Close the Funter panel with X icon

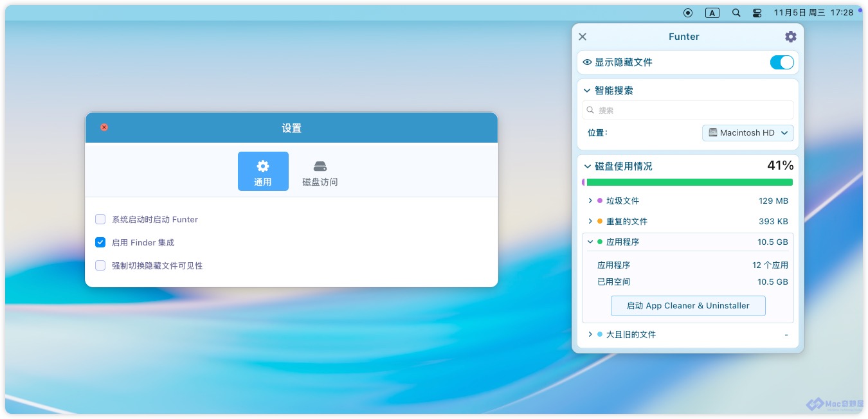point(583,37)
